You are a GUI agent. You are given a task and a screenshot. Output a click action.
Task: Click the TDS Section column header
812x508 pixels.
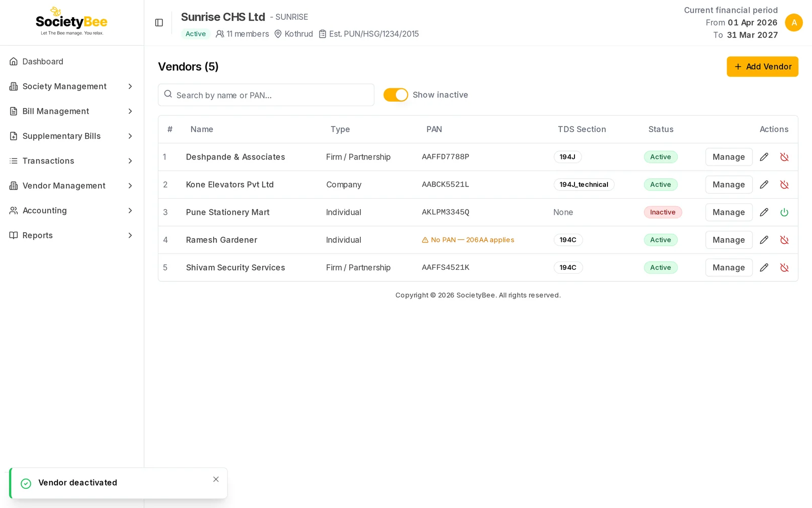(x=582, y=130)
